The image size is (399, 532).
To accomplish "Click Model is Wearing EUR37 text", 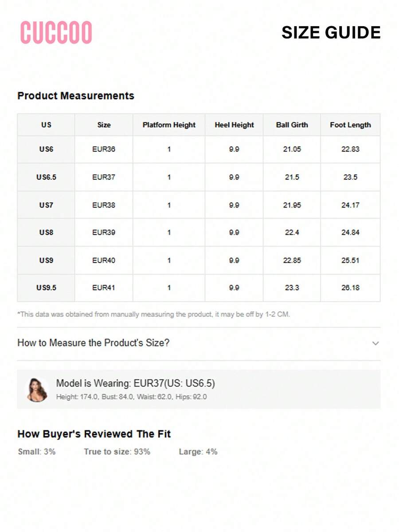I will click(135, 383).
